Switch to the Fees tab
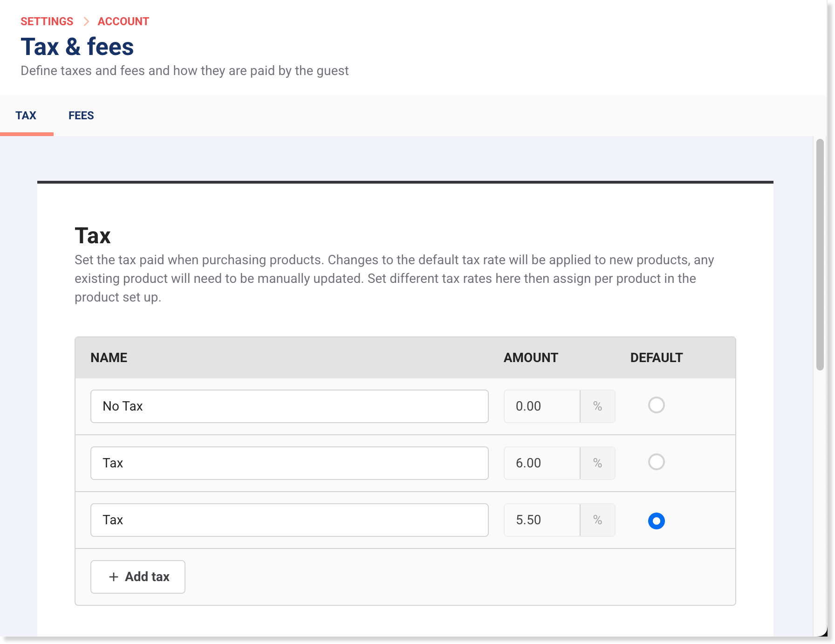835x644 pixels. [81, 116]
